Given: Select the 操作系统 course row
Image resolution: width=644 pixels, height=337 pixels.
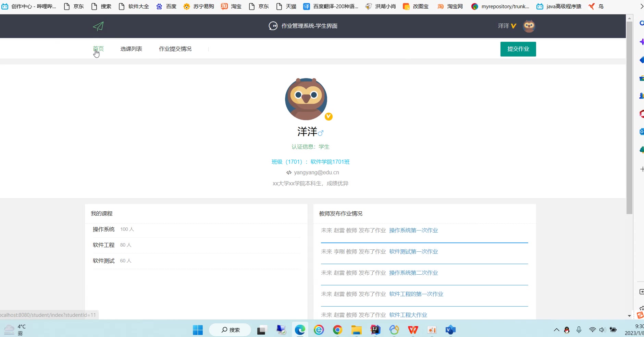Looking at the screenshot, I should [196, 229].
